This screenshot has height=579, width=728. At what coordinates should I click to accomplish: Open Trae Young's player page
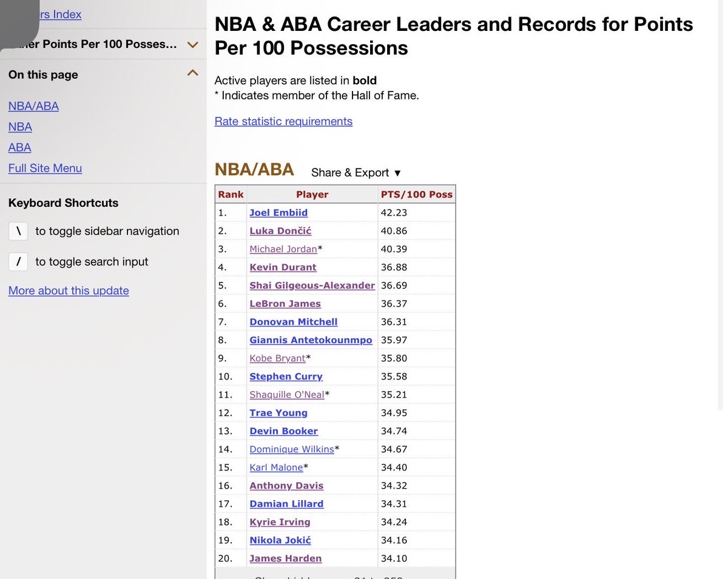[x=278, y=413]
